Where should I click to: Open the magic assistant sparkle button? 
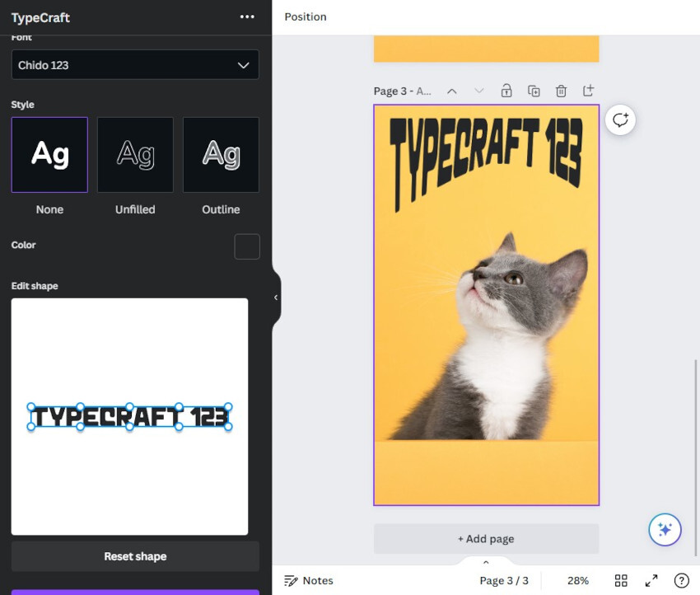[x=665, y=529]
